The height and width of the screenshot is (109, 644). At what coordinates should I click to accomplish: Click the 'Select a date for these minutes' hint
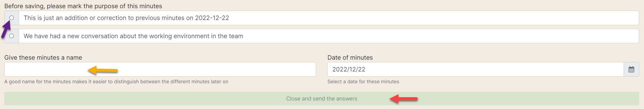363,82
